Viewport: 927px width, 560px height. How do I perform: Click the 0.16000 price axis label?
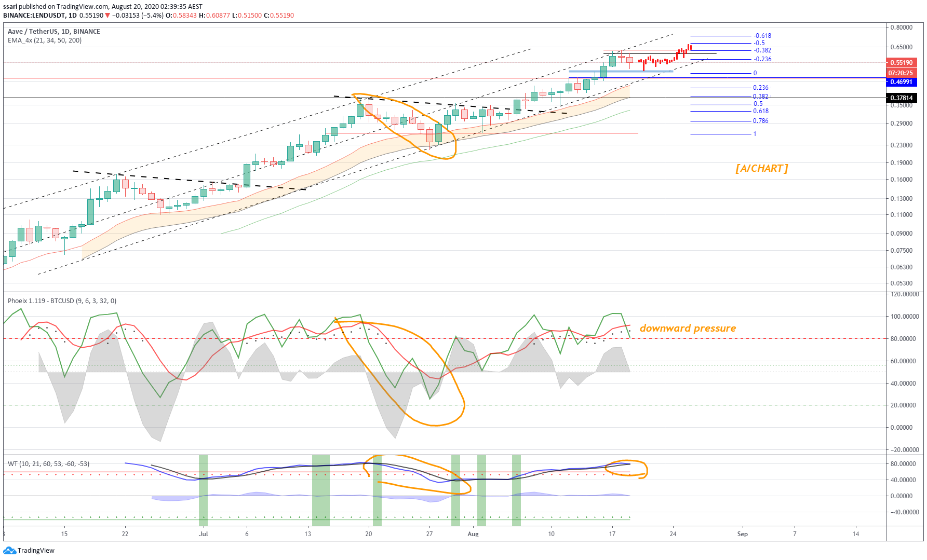pyautogui.click(x=902, y=180)
